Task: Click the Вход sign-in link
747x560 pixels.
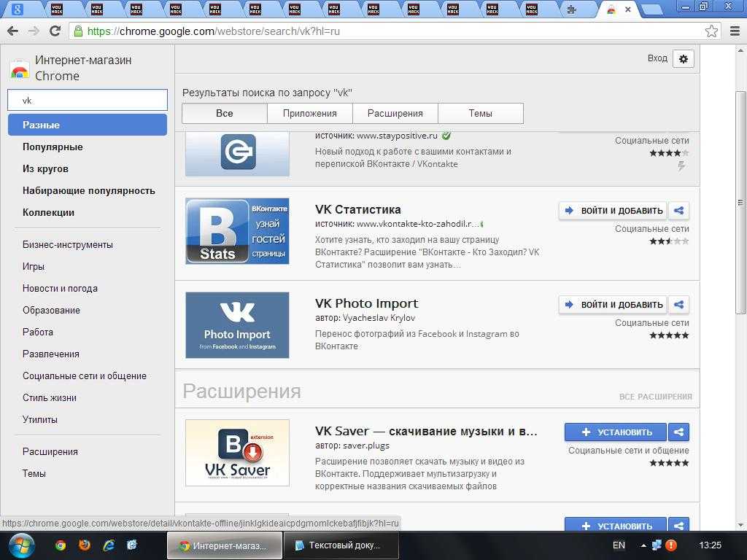Action: click(657, 58)
